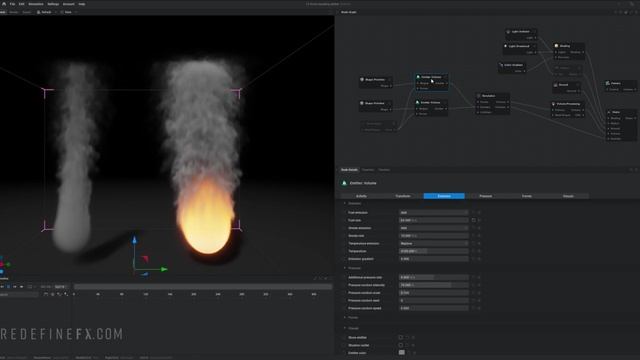The width and height of the screenshot is (640, 360).
Task: Click the Additional pressure rate field
Action: 433,278
